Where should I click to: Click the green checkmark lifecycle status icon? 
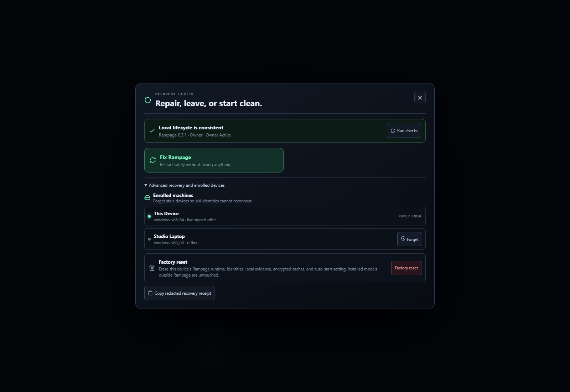[152, 131]
